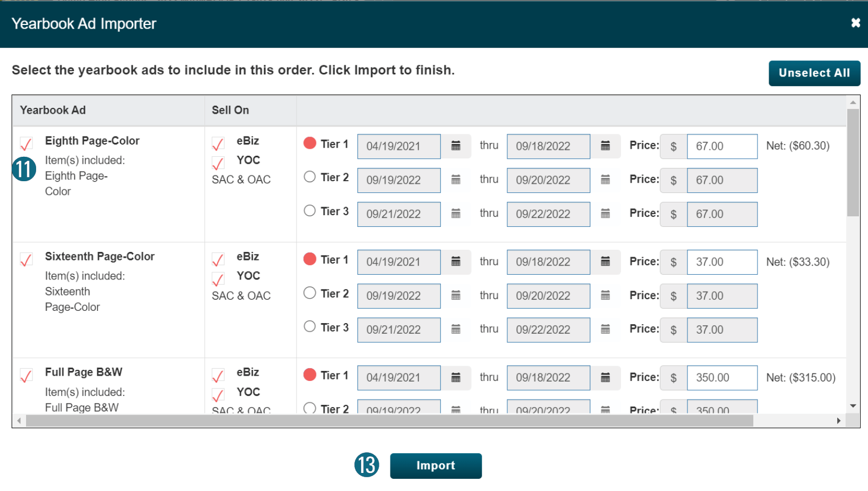The image size is (868, 491).
Task: Uncheck the Eighth Page-Color yearbook ad
Action: click(x=26, y=143)
